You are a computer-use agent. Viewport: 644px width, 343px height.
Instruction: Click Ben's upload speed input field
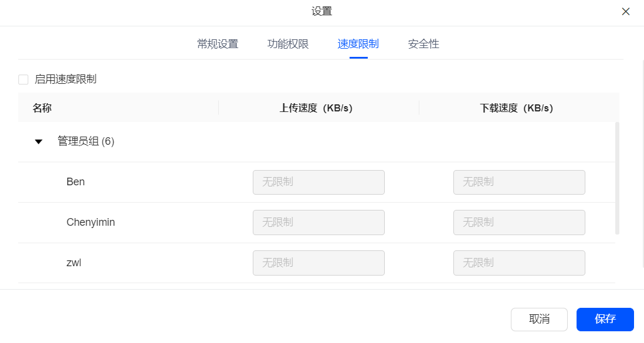(x=318, y=182)
